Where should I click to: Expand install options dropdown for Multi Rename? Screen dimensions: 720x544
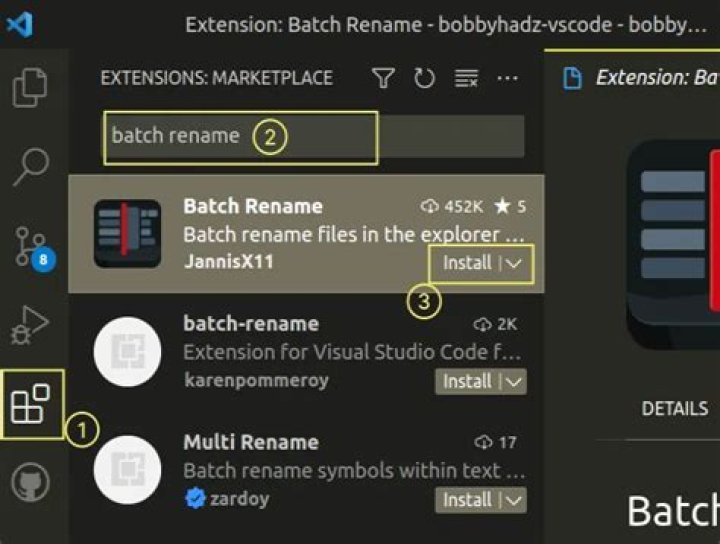click(513, 500)
